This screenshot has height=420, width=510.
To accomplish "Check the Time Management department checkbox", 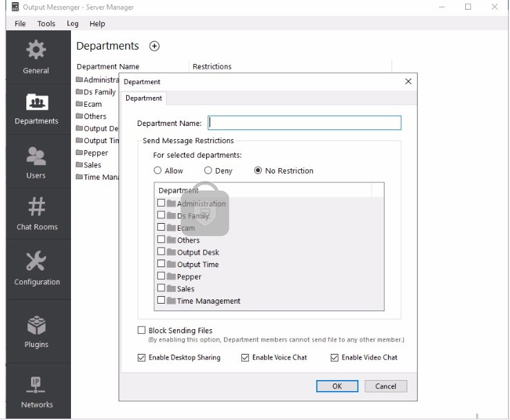I will coord(161,300).
